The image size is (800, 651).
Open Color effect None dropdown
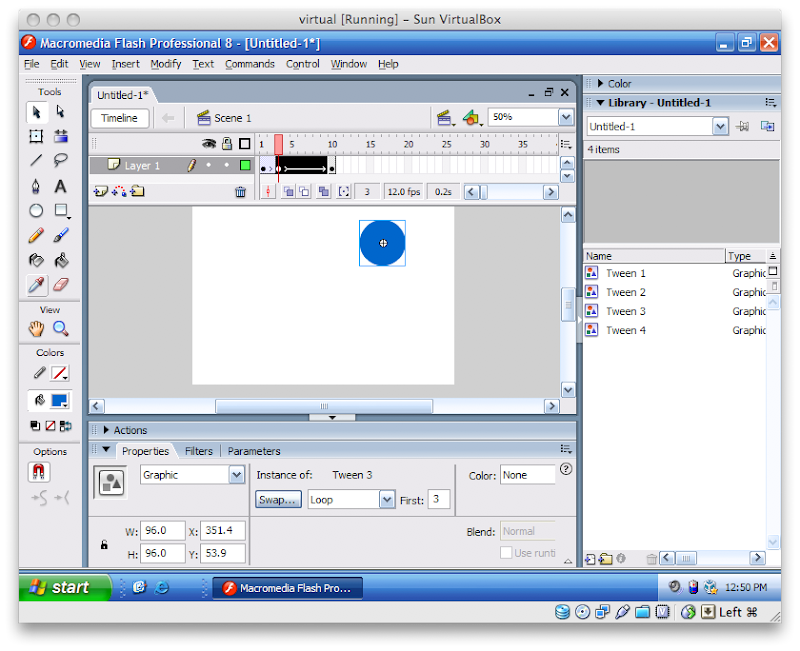(x=528, y=475)
